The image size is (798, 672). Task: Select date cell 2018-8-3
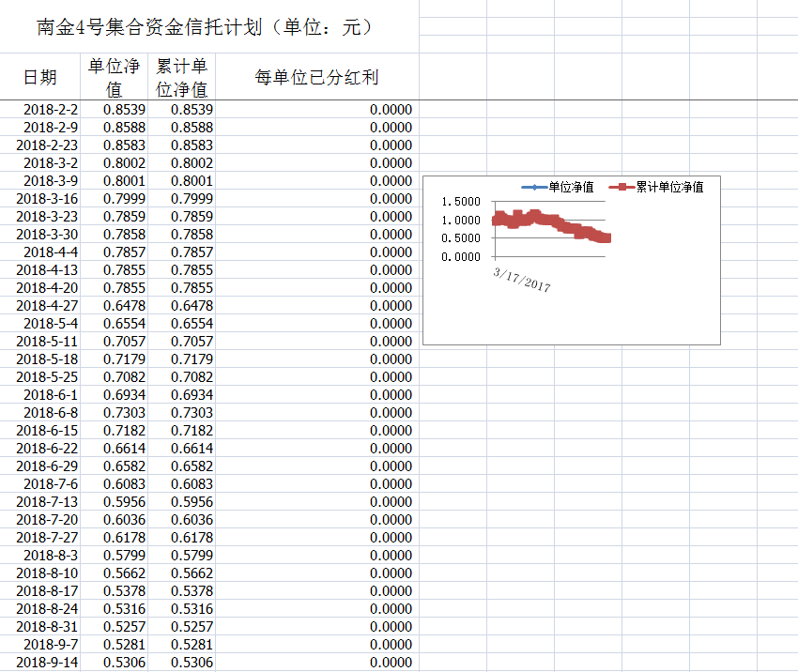click(39, 555)
